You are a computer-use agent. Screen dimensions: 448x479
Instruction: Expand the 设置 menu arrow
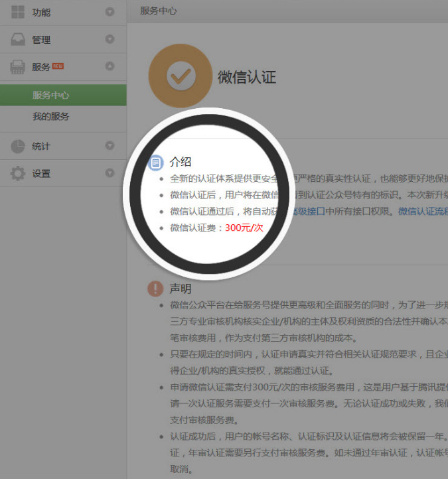[110, 173]
